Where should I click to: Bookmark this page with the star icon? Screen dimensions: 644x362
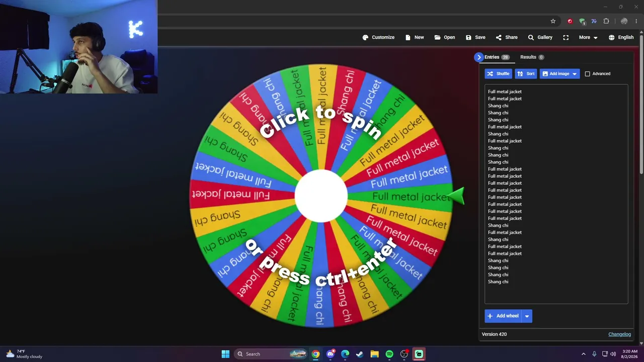point(553,21)
